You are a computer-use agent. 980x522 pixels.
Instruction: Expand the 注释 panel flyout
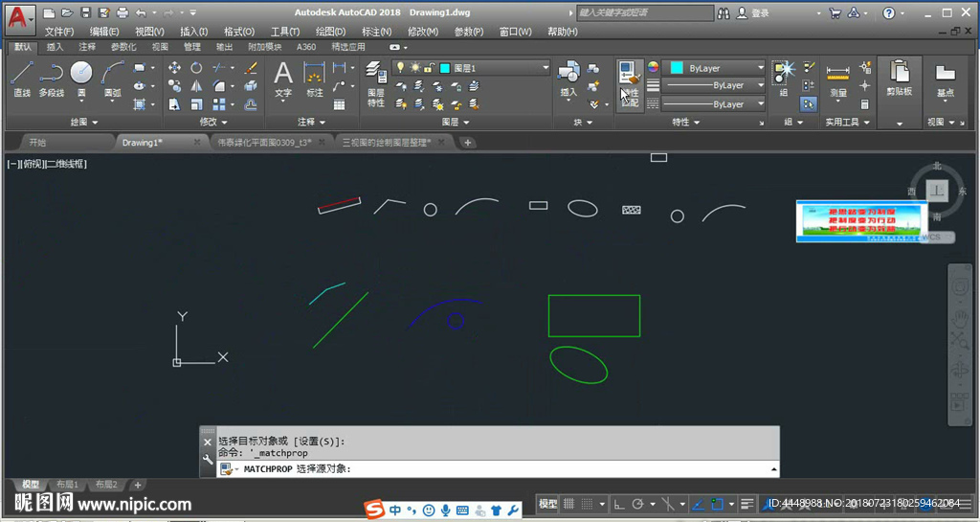[x=311, y=122]
